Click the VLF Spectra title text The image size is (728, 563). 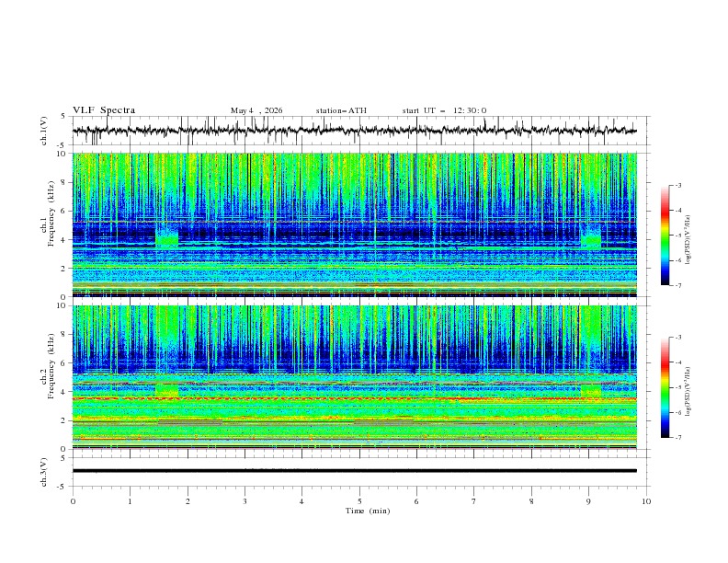(x=104, y=110)
